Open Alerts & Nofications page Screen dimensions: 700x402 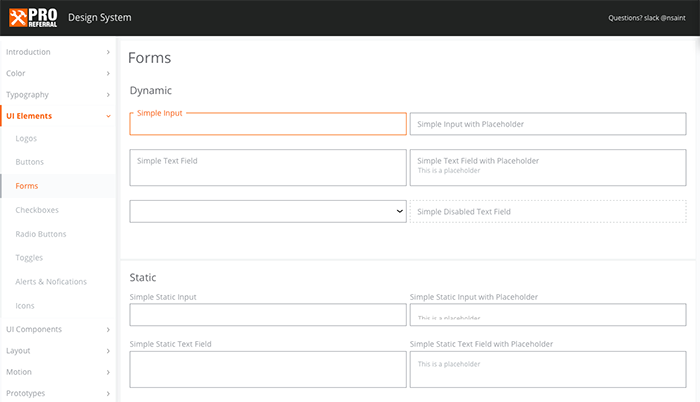coord(51,282)
